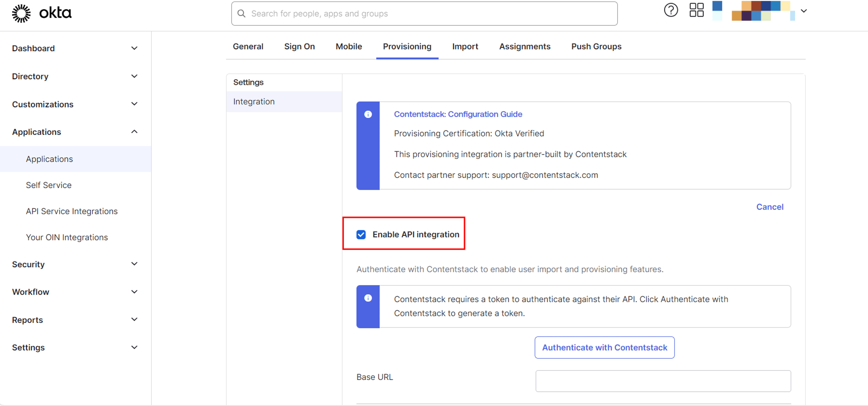Click the Cancel link

pyautogui.click(x=770, y=207)
